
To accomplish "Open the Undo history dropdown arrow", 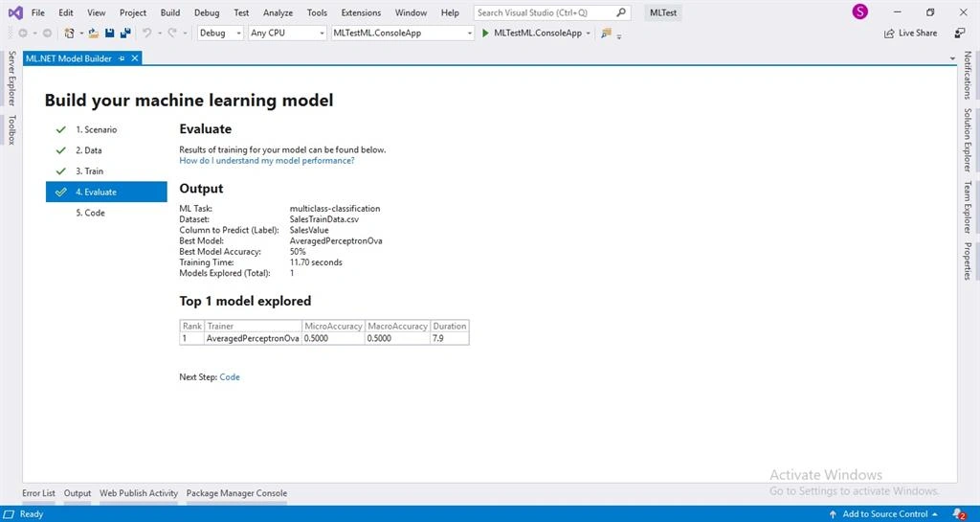I will (x=160, y=34).
